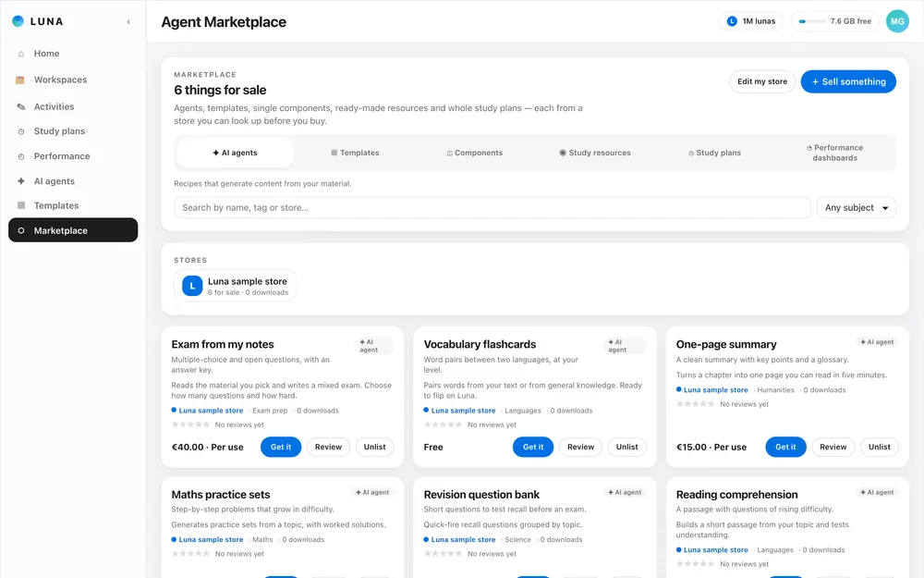Click the Marketplace circle icon in sidebar
This screenshot has width=924, height=578.
pyautogui.click(x=21, y=230)
